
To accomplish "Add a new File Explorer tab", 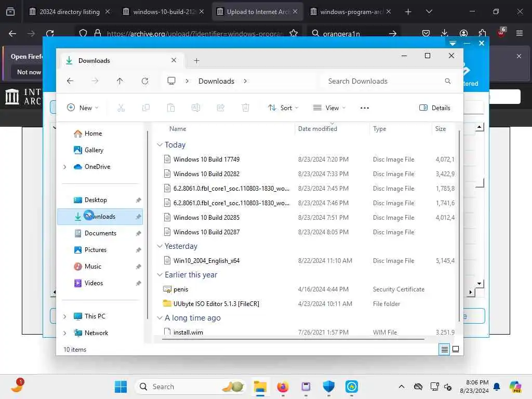I will click(196, 61).
